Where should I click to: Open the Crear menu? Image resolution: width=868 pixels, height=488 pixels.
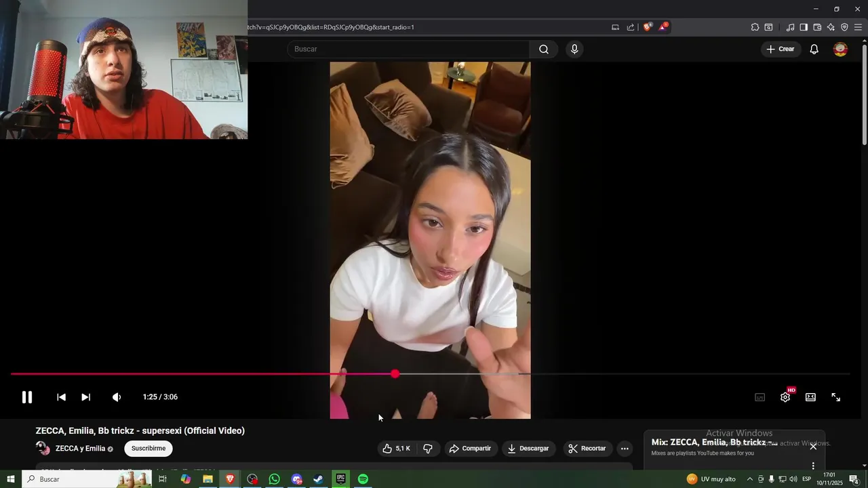click(x=780, y=49)
